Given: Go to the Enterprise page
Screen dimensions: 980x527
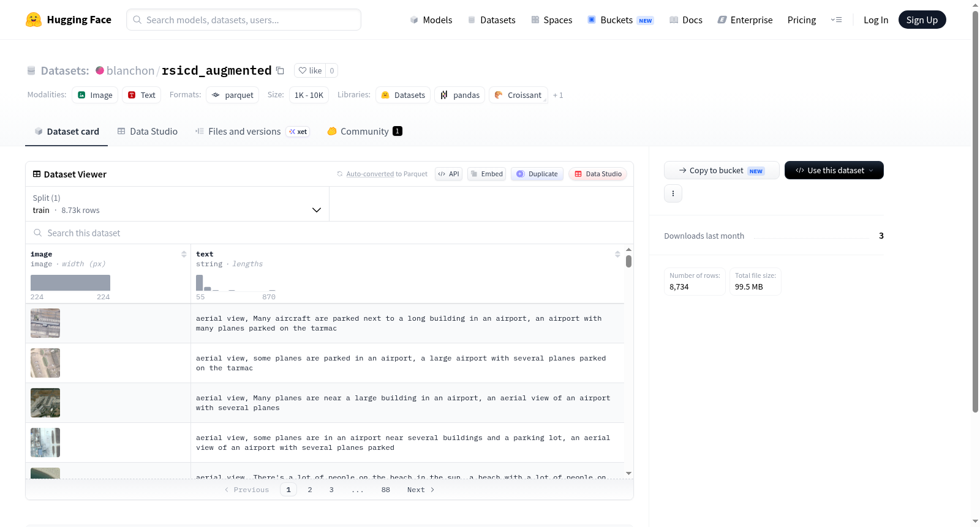Looking at the screenshot, I should click(745, 20).
